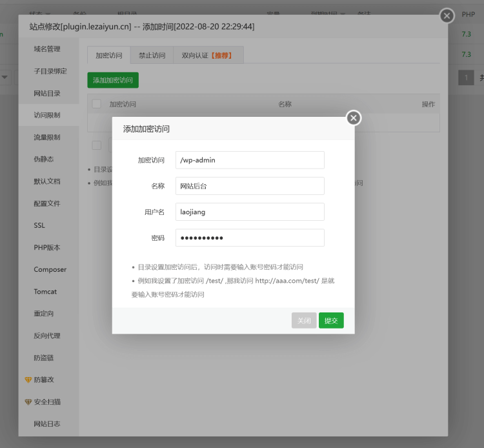Viewport: 484px width, 448px height.
Task: Expand the dropdown arrow at far left
Action: tap(5, 77)
